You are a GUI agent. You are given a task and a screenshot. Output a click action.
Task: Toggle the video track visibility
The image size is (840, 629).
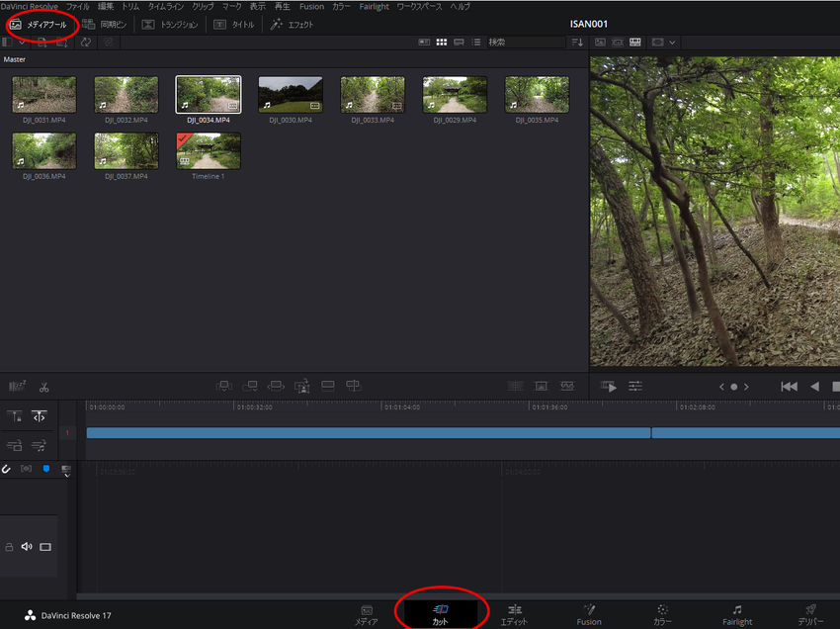pyautogui.click(x=45, y=547)
